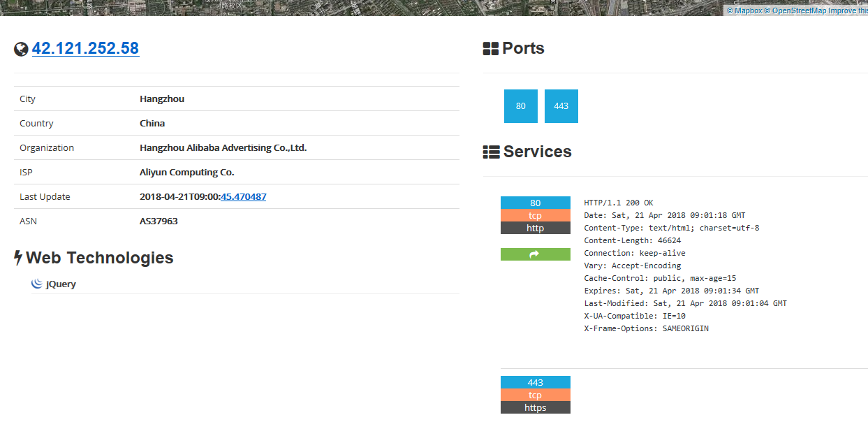Click the Ports grid icon
This screenshot has height=422, width=868.
tap(491, 49)
